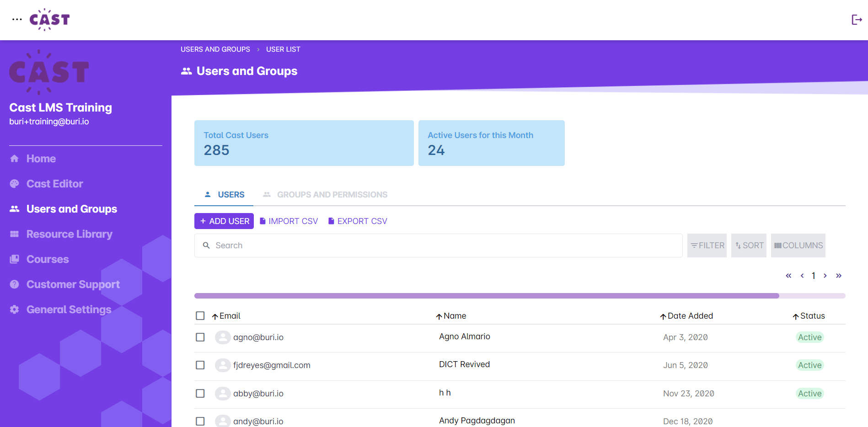The width and height of the screenshot is (868, 427).
Task: Click the Active Users for this Month card
Action: click(492, 143)
